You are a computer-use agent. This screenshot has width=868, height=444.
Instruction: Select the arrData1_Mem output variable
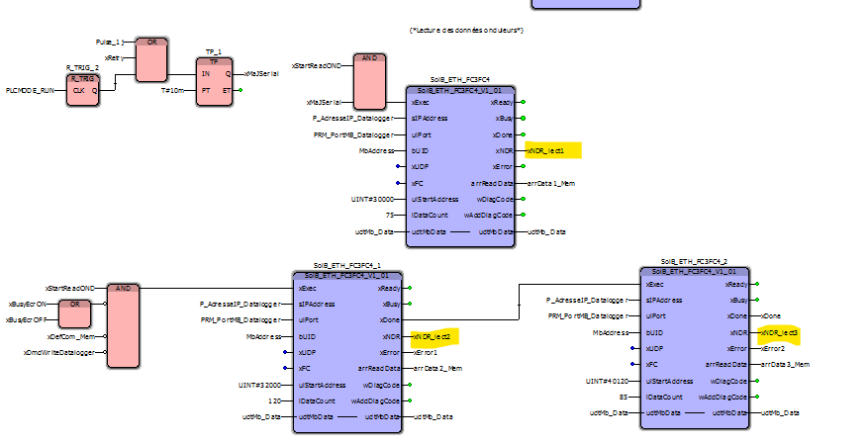pyautogui.click(x=551, y=183)
